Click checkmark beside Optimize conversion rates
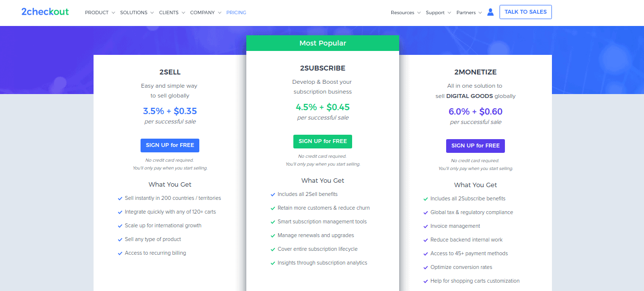 pyautogui.click(x=426, y=267)
